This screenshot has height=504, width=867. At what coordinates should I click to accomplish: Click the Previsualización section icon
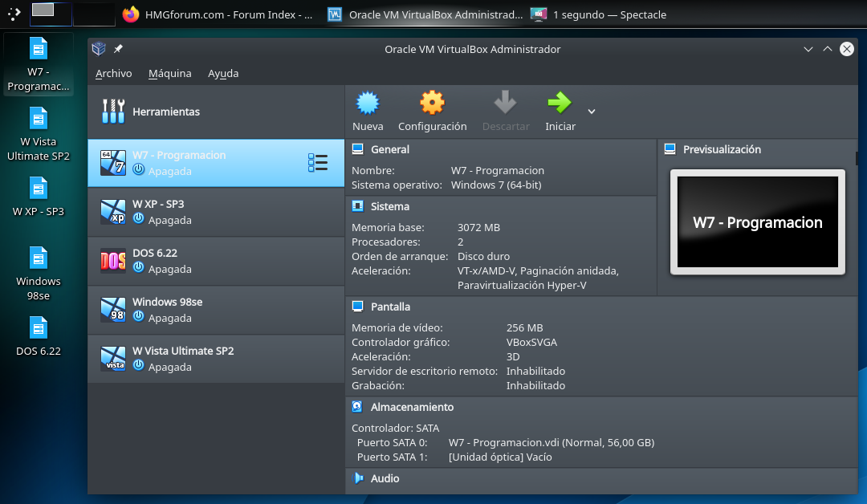670,149
